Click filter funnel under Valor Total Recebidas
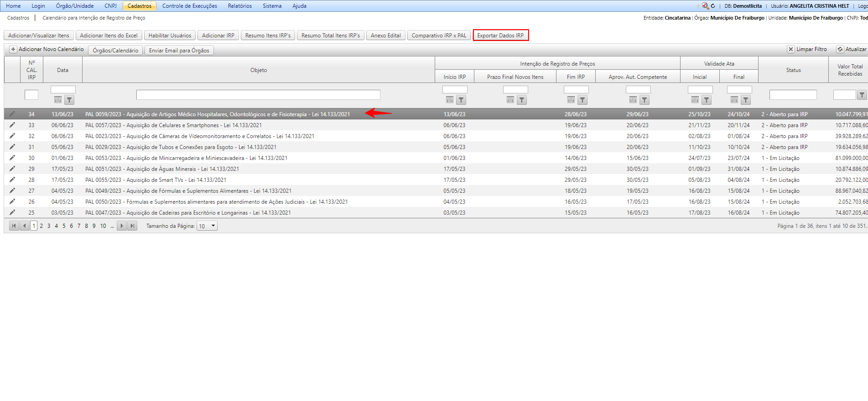 click(862, 95)
